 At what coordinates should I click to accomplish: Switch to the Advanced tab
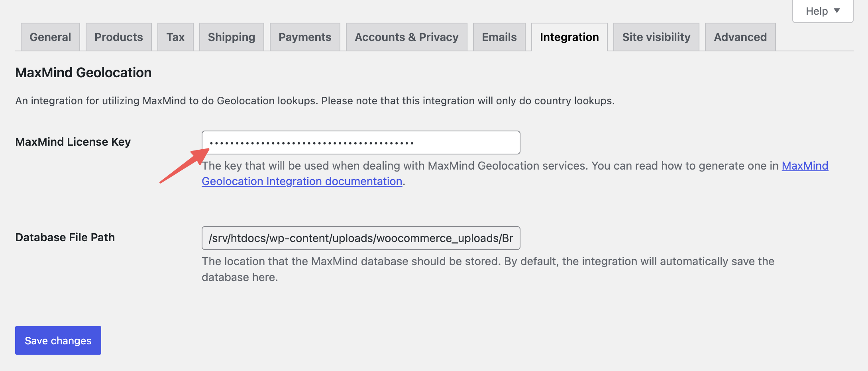(740, 37)
